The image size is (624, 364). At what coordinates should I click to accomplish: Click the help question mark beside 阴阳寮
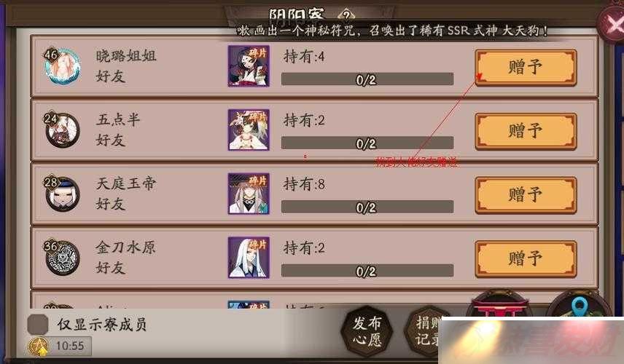[x=346, y=15]
